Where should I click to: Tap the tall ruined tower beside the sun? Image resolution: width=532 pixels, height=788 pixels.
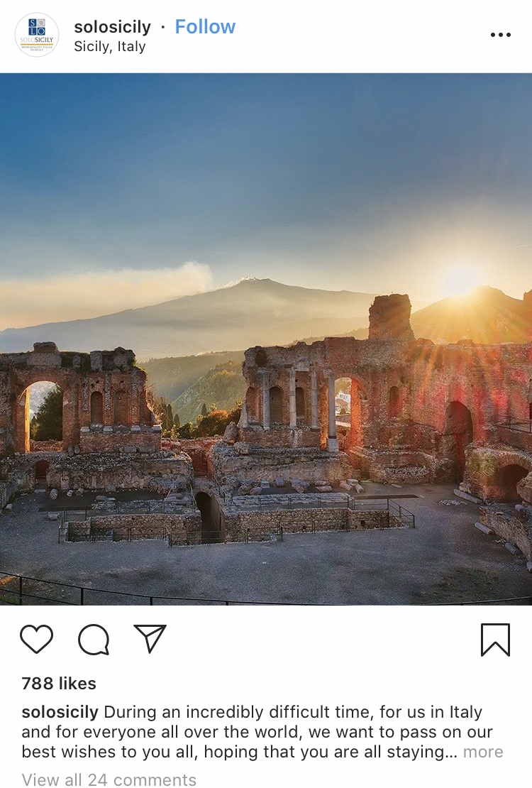[x=390, y=317]
